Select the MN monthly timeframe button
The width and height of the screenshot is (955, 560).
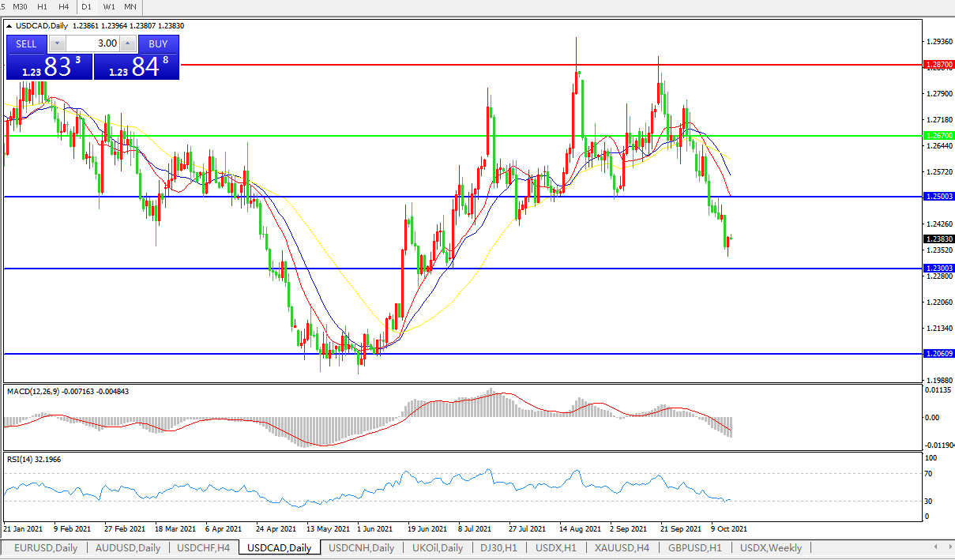pyautogui.click(x=130, y=7)
